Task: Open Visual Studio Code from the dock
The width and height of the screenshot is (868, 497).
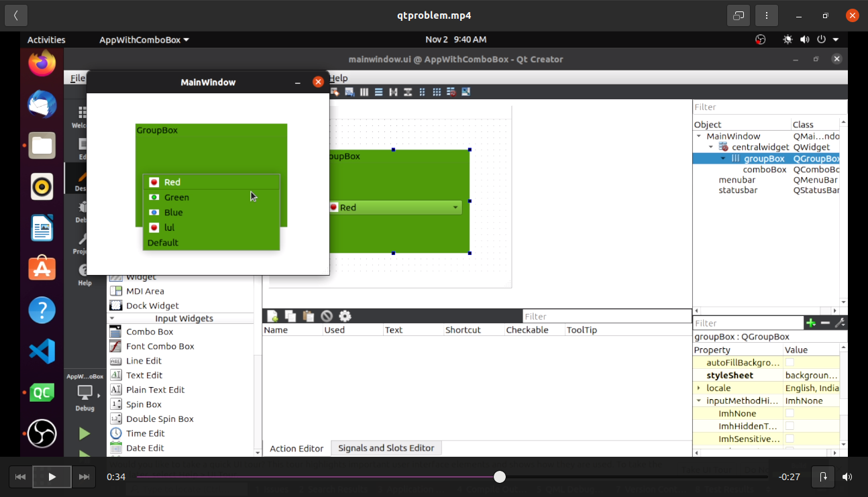Action: point(42,351)
